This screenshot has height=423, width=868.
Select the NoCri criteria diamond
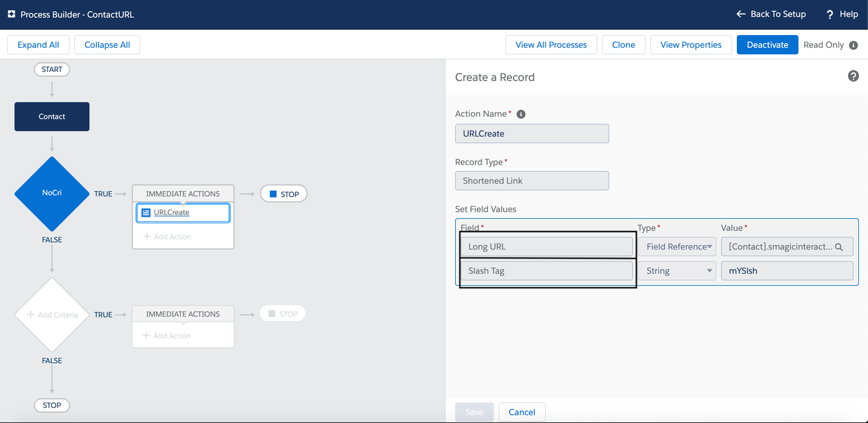52,193
